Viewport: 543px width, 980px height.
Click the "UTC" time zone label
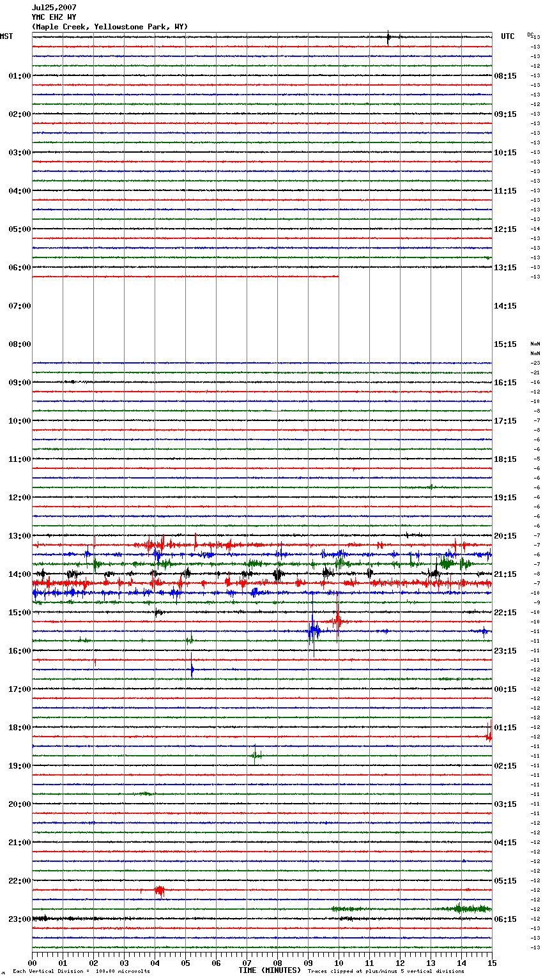click(507, 36)
